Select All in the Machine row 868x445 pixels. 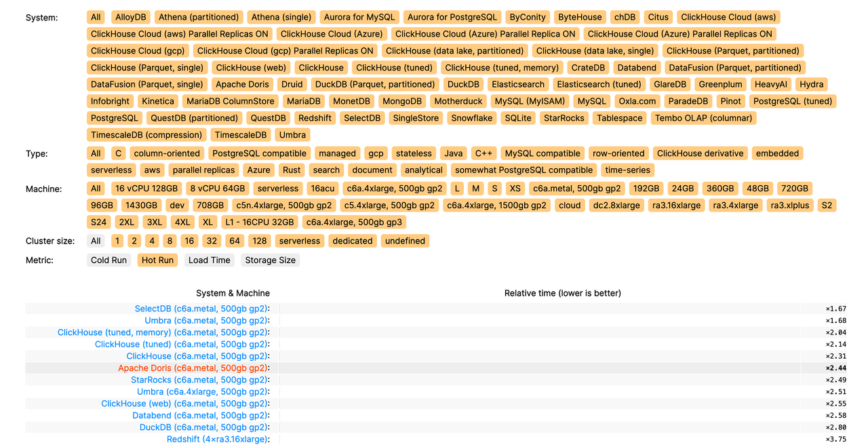point(96,189)
